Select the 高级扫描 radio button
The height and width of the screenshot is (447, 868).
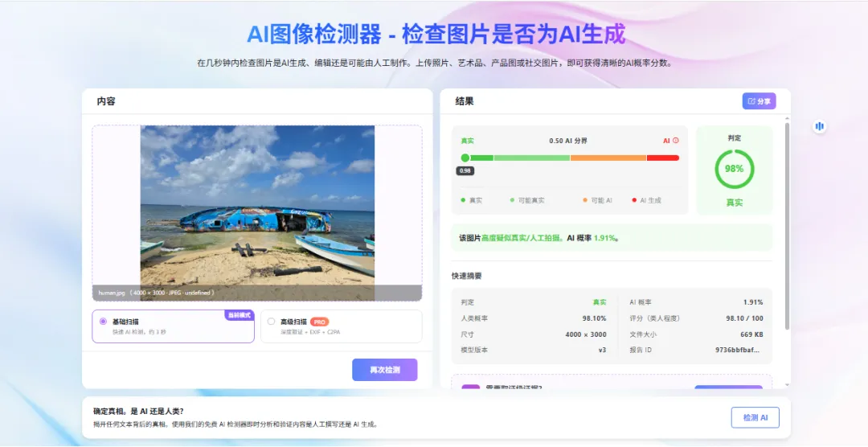tap(271, 322)
